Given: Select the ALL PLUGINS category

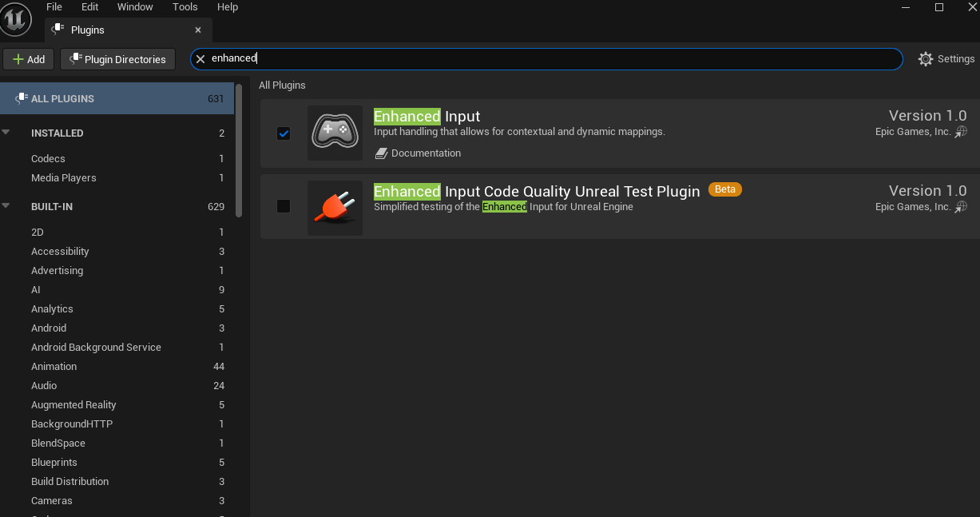Looking at the screenshot, I should 117,99.
